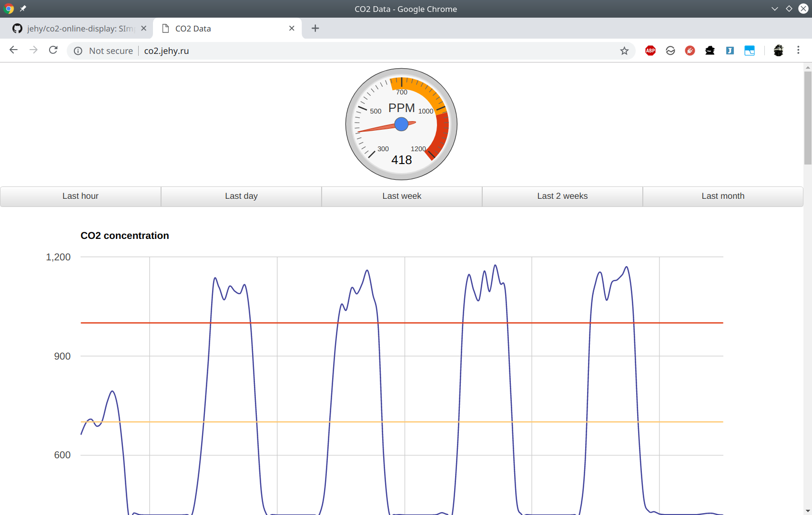812x515 pixels.
Task: Go back to the previous page
Action: tap(13, 50)
